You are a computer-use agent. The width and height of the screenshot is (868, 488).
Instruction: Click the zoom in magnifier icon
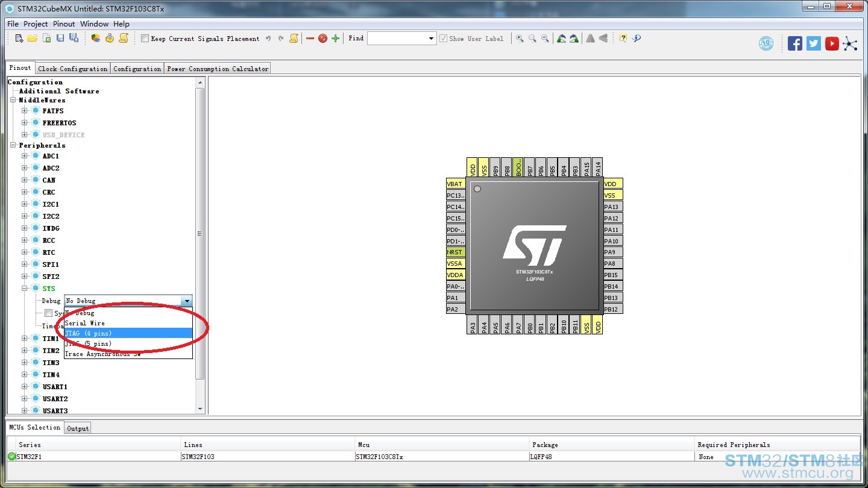520,39
